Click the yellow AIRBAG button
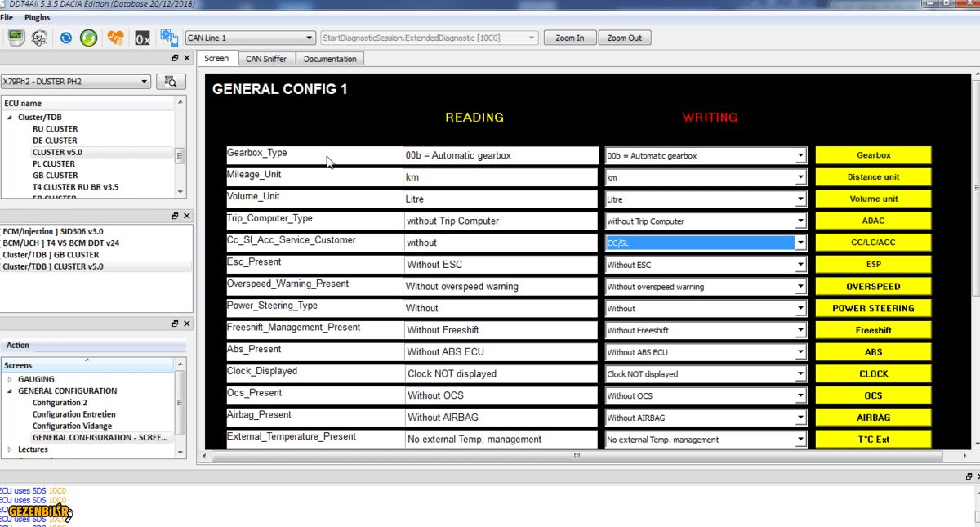The height and width of the screenshot is (527, 980). (873, 418)
